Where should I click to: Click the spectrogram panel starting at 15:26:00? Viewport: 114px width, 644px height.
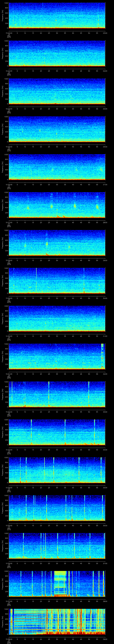57,167
